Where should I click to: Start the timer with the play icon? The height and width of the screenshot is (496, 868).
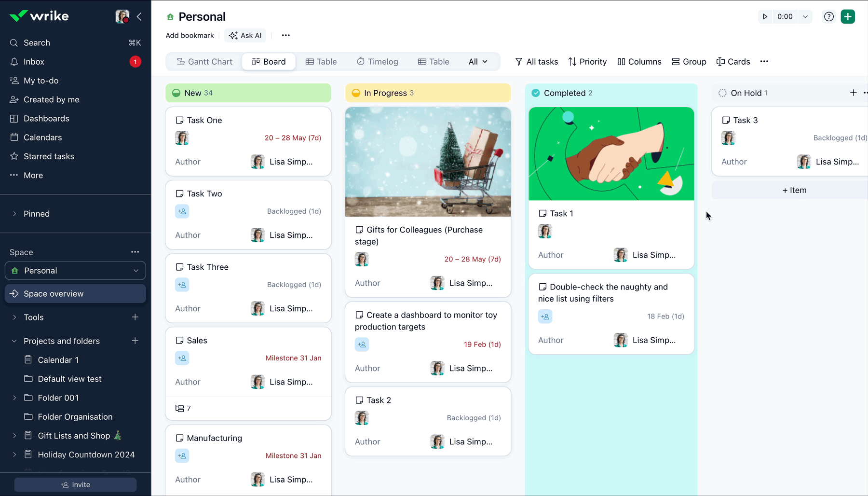point(765,16)
